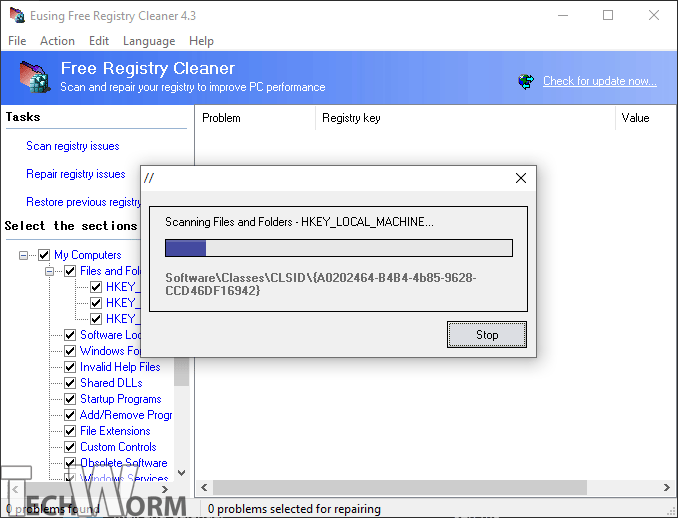Click Repair registry issues task
This screenshot has height=518, width=678.
[76, 174]
